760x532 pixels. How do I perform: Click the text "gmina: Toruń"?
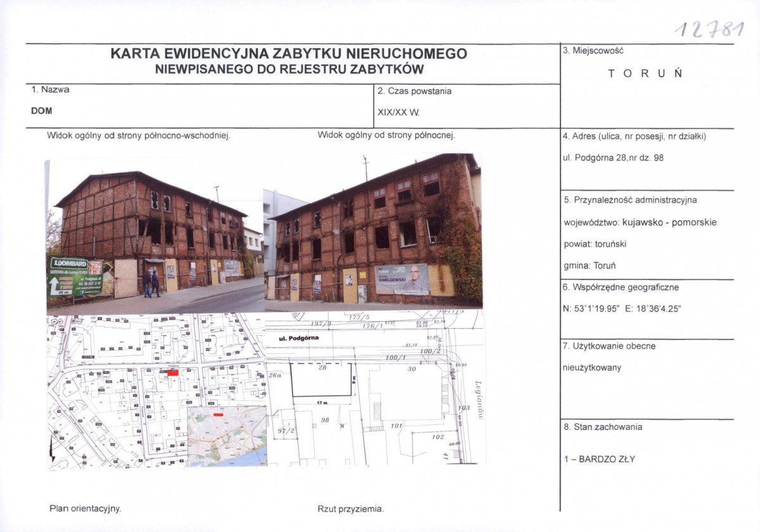point(590,265)
